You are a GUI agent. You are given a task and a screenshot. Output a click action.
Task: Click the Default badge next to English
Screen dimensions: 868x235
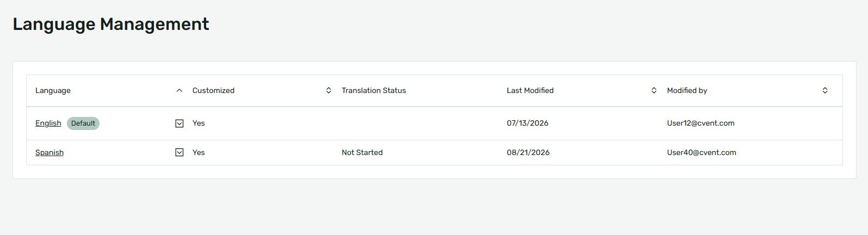(x=83, y=123)
